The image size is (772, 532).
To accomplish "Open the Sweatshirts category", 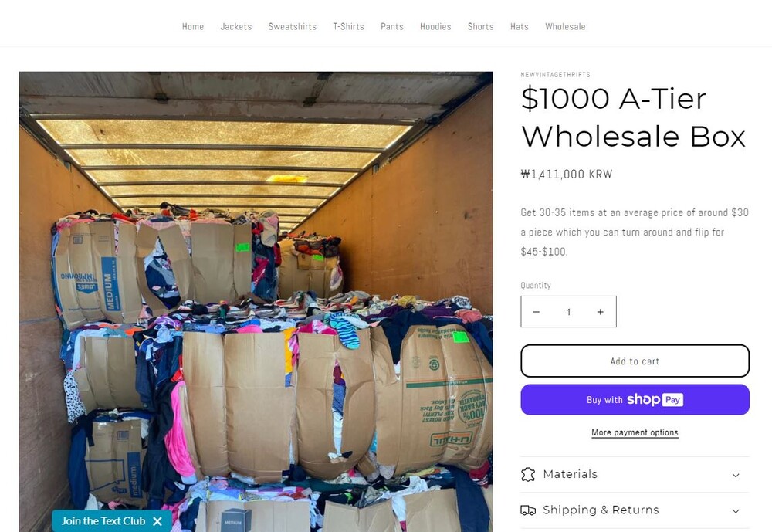I will point(293,26).
